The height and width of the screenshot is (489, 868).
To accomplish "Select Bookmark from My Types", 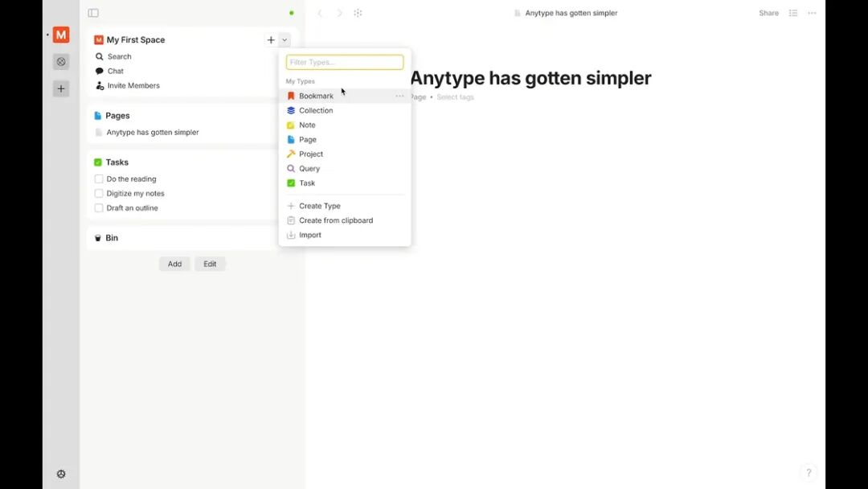I will point(345,96).
